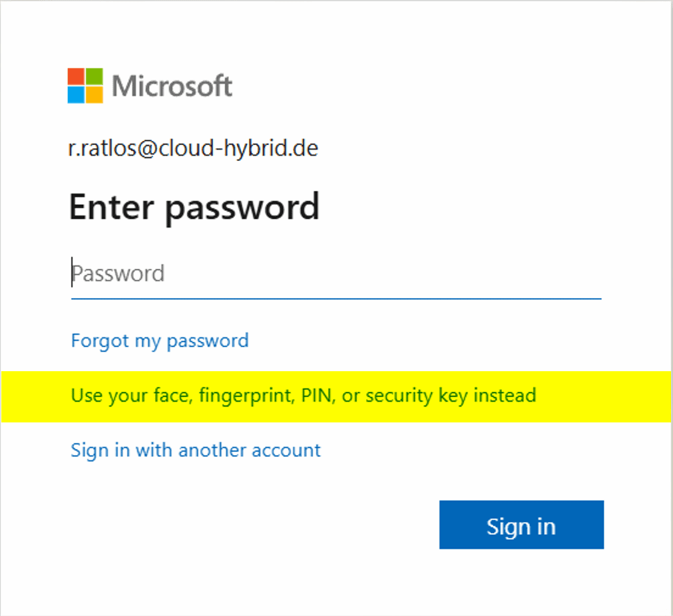This screenshot has width=673, height=616.
Task: Click the yellow square of Microsoft logo
Action: (x=95, y=95)
